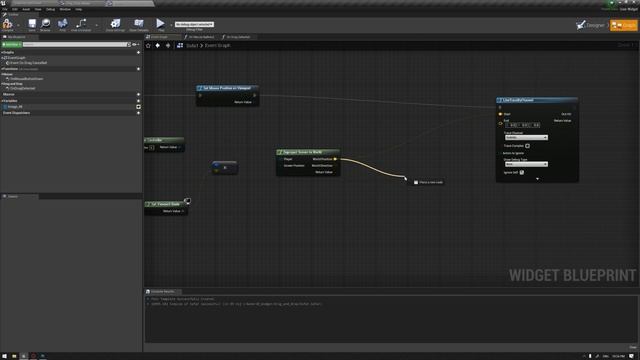Click the World Position output pin
This screenshot has height=360, width=640.
click(335, 159)
